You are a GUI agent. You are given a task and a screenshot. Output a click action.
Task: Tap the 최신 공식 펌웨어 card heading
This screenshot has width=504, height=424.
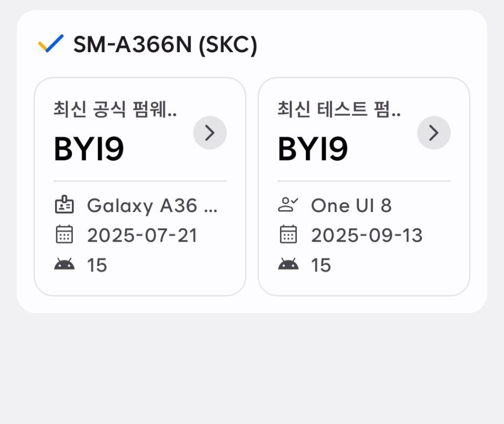[x=115, y=109]
